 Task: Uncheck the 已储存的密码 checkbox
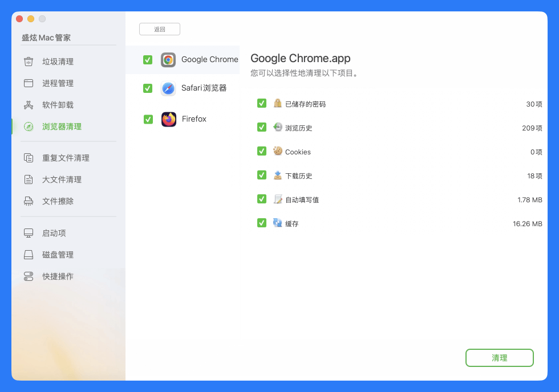pyautogui.click(x=262, y=103)
